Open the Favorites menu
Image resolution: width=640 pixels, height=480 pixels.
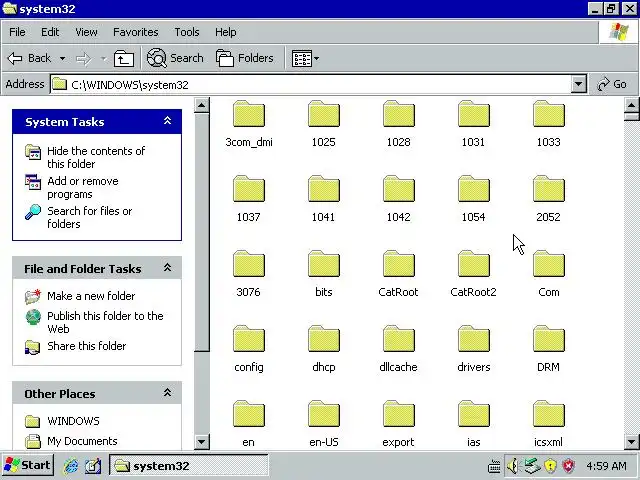coord(136,32)
